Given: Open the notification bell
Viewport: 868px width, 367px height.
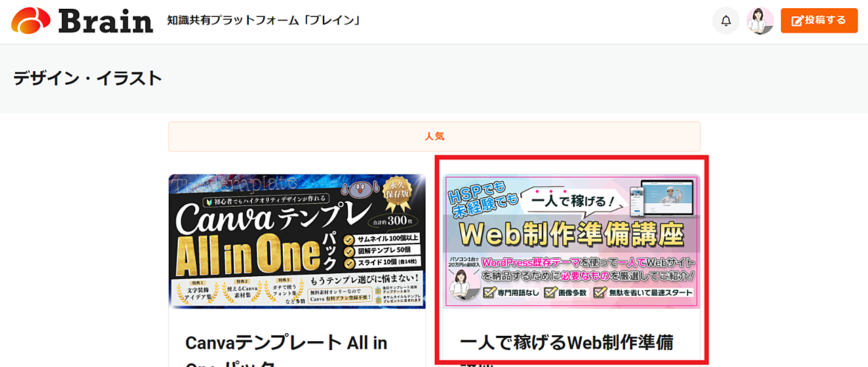Looking at the screenshot, I should click(726, 21).
